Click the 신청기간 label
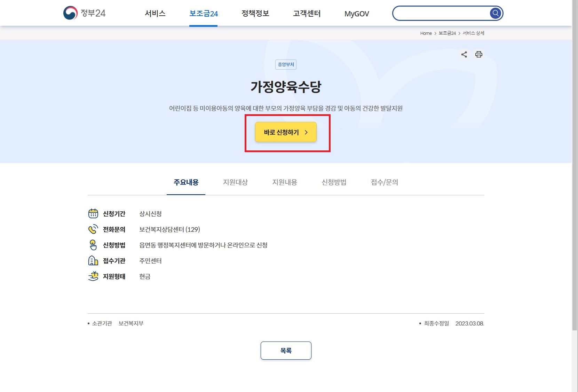 coord(114,214)
